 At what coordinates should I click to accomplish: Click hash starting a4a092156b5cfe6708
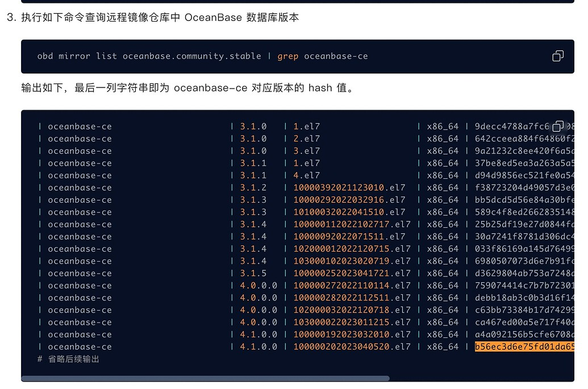tap(524, 334)
